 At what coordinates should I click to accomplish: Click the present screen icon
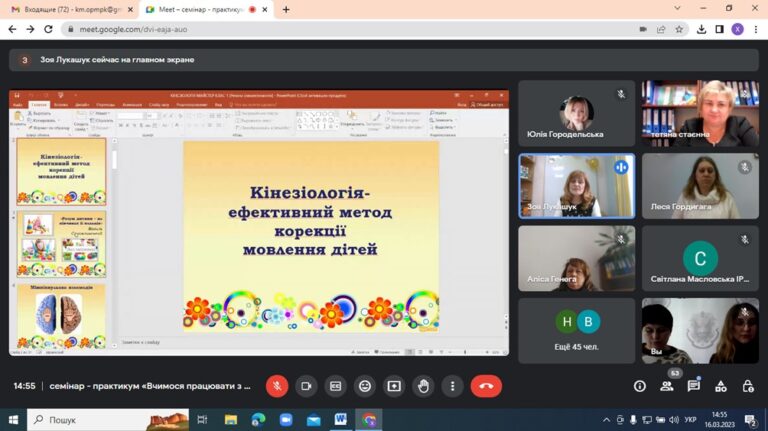394,386
